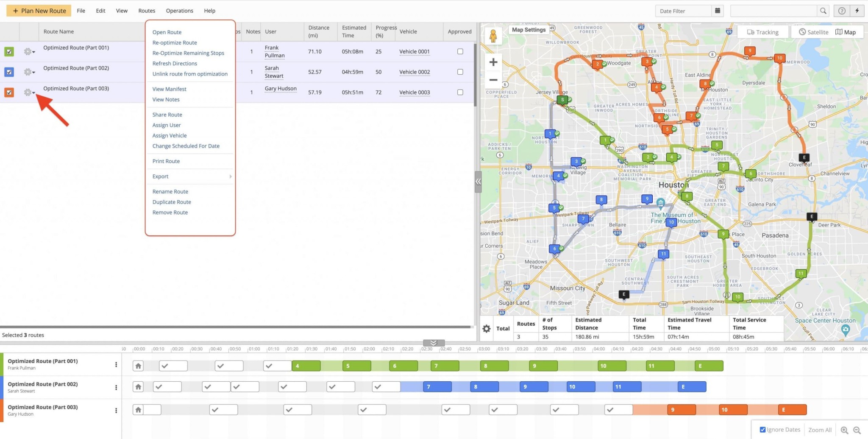Open settings gear for Optimized Route Part 001

click(27, 51)
